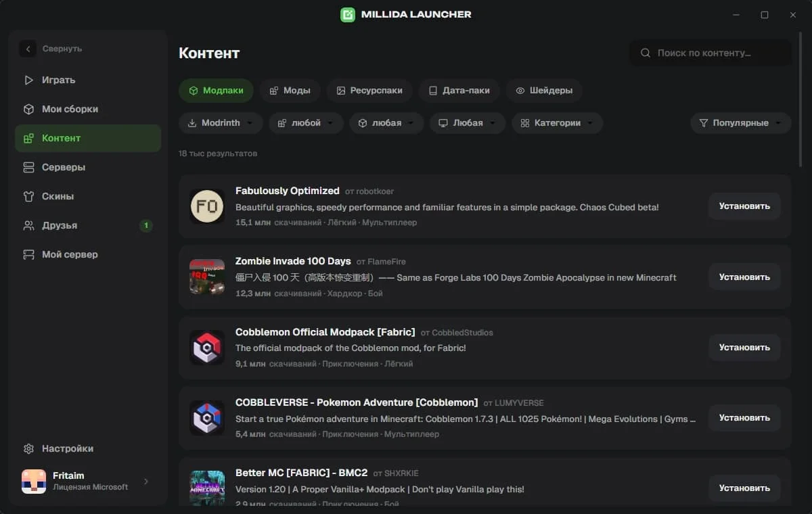This screenshot has height=514, width=812.
Task: Open the Любая platform dropdown
Action: pos(468,123)
